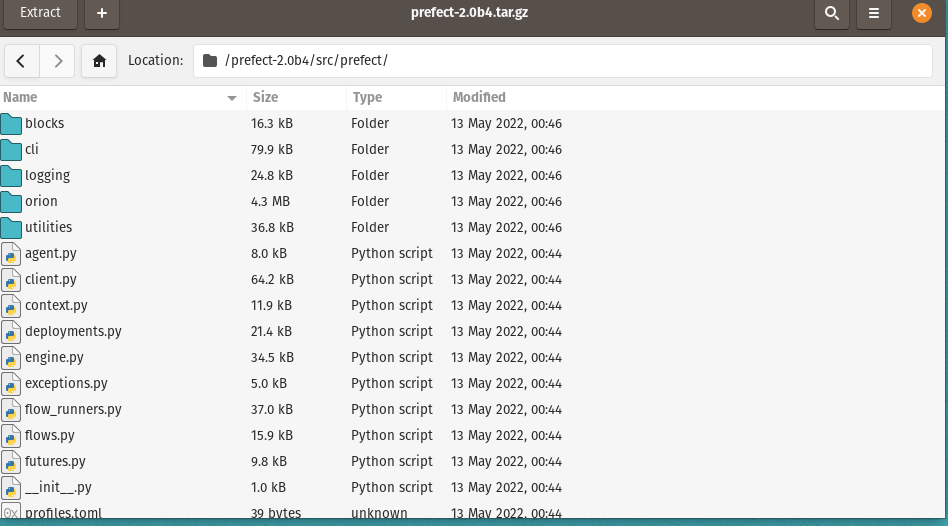Select the agent.py file name
Image resolution: width=948 pixels, height=526 pixels.
coord(51,253)
